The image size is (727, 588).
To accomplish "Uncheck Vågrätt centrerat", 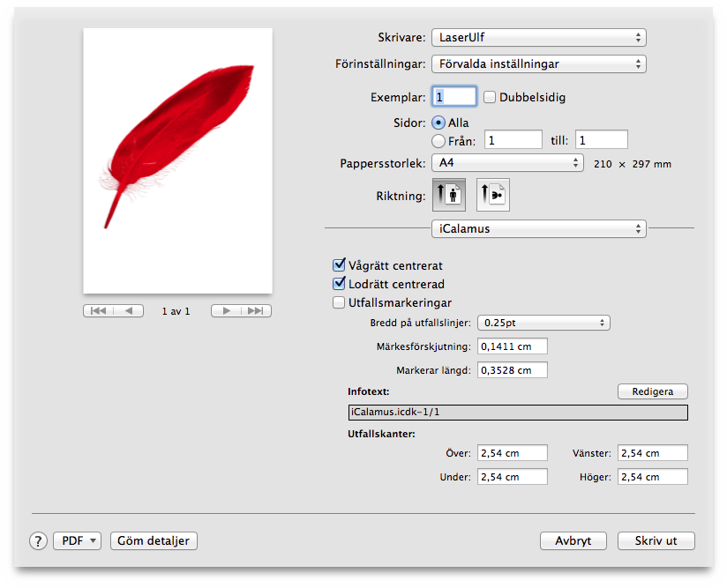I will tap(339, 265).
